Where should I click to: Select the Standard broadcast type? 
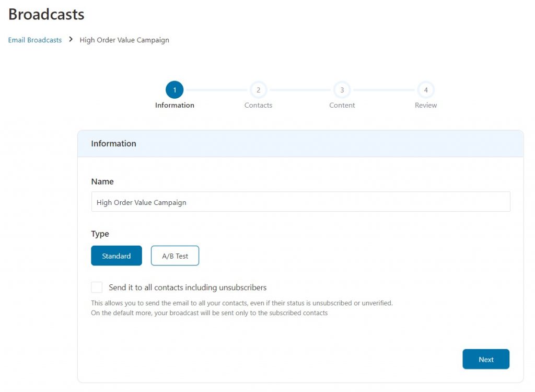tap(117, 256)
